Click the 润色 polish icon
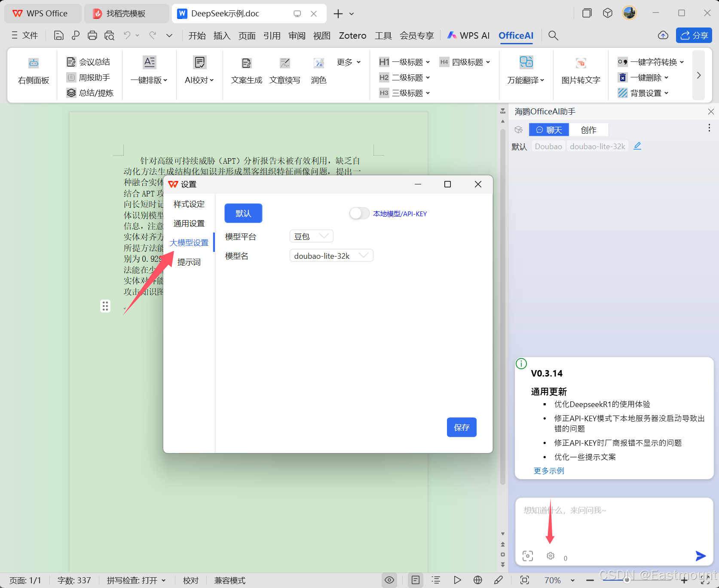This screenshot has width=719, height=588. click(x=318, y=63)
